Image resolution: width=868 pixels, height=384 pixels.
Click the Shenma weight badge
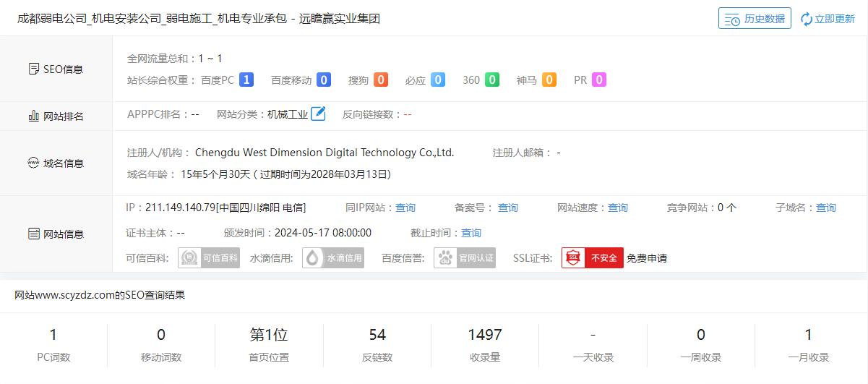[549, 80]
